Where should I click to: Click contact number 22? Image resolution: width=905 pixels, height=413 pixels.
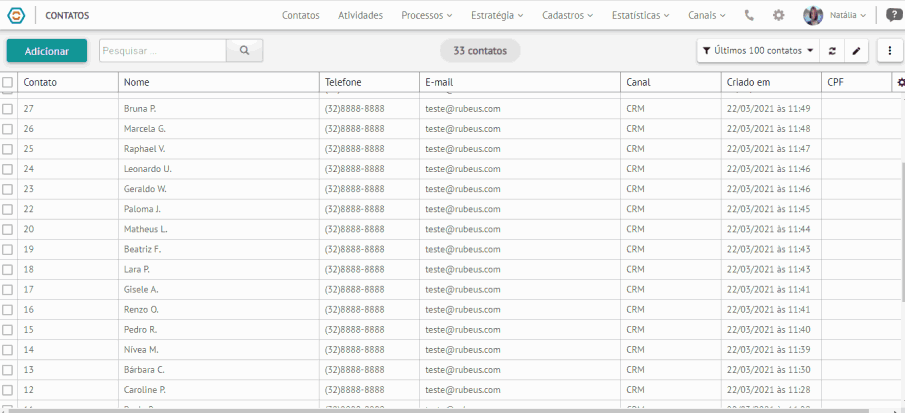click(x=28, y=209)
